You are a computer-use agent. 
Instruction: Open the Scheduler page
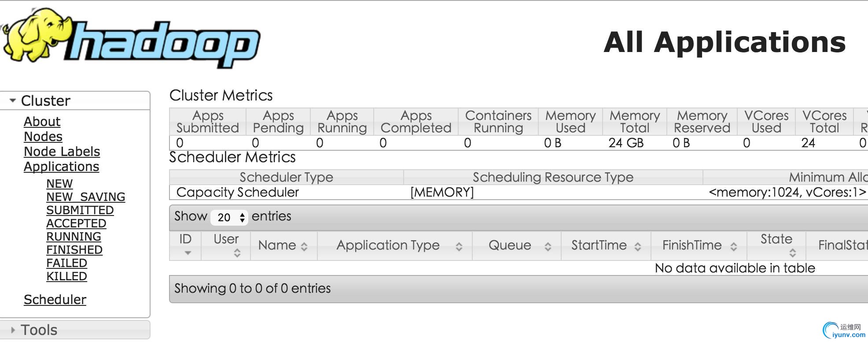click(55, 300)
